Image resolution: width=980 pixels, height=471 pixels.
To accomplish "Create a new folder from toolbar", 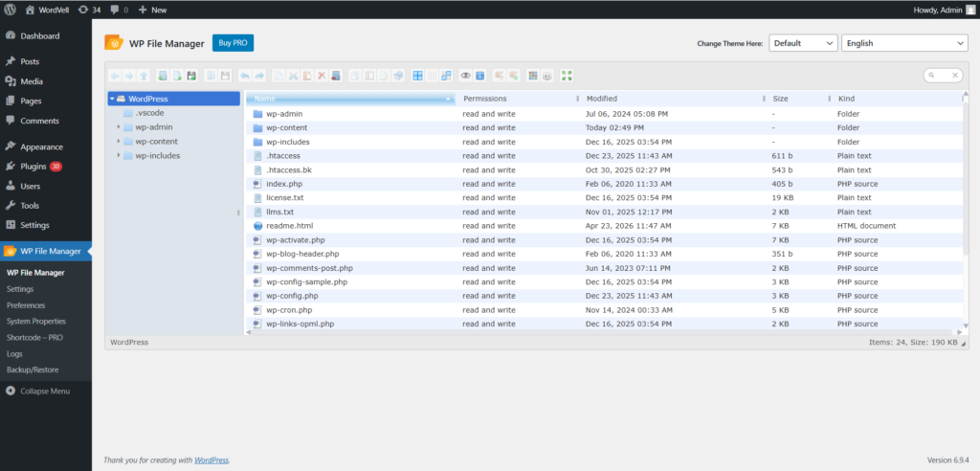I will [163, 76].
